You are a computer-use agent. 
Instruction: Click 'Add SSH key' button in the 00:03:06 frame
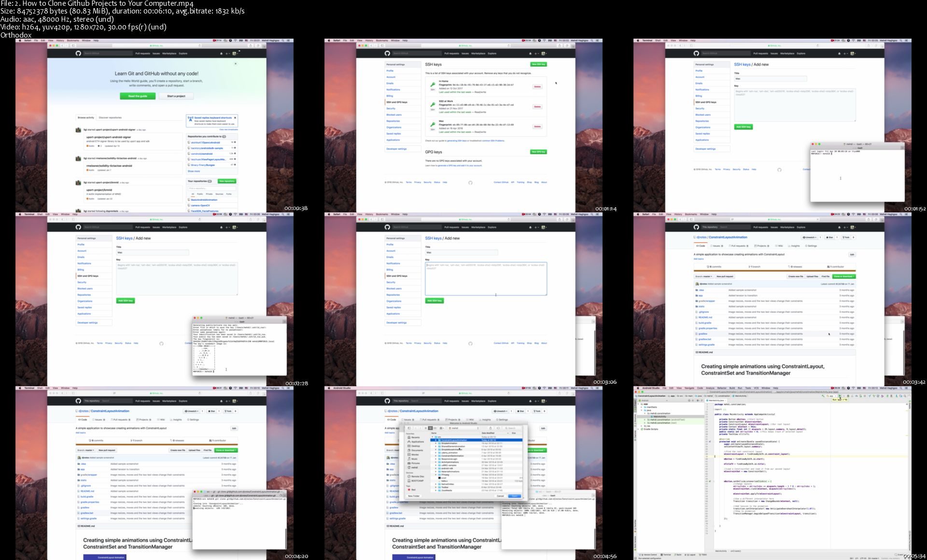pyautogui.click(x=435, y=301)
